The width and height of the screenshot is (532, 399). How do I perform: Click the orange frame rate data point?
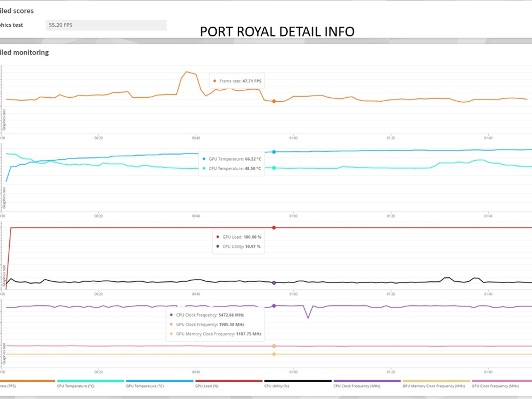[274, 101]
